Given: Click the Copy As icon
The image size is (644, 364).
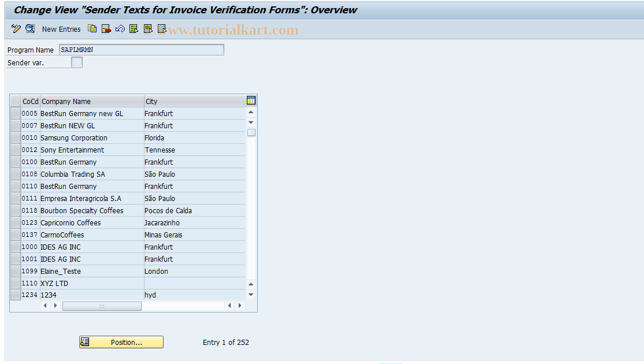Looking at the screenshot, I should pyautogui.click(x=92, y=29).
